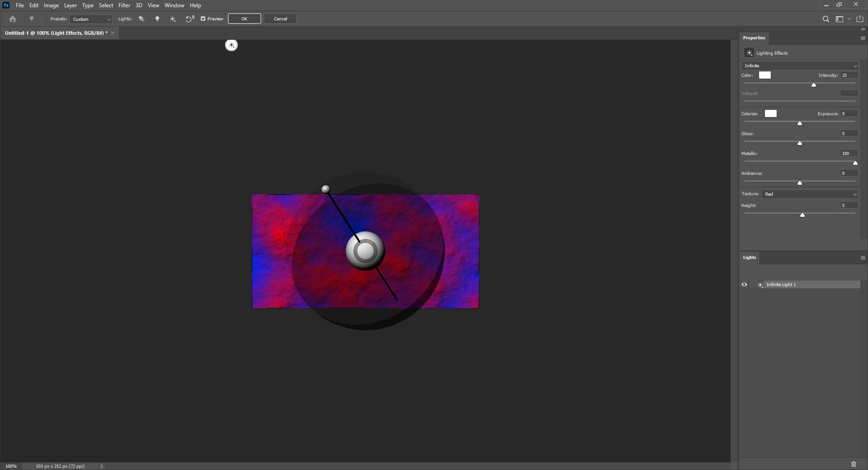
Task: Reset the current light with the rotate icon
Action: coord(189,19)
